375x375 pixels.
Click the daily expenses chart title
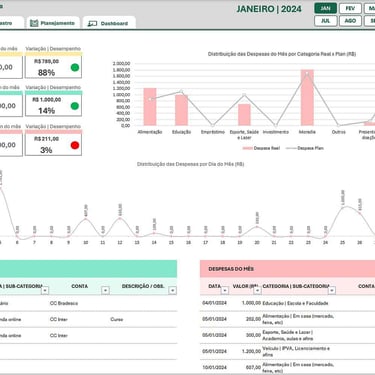click(191, 164)
